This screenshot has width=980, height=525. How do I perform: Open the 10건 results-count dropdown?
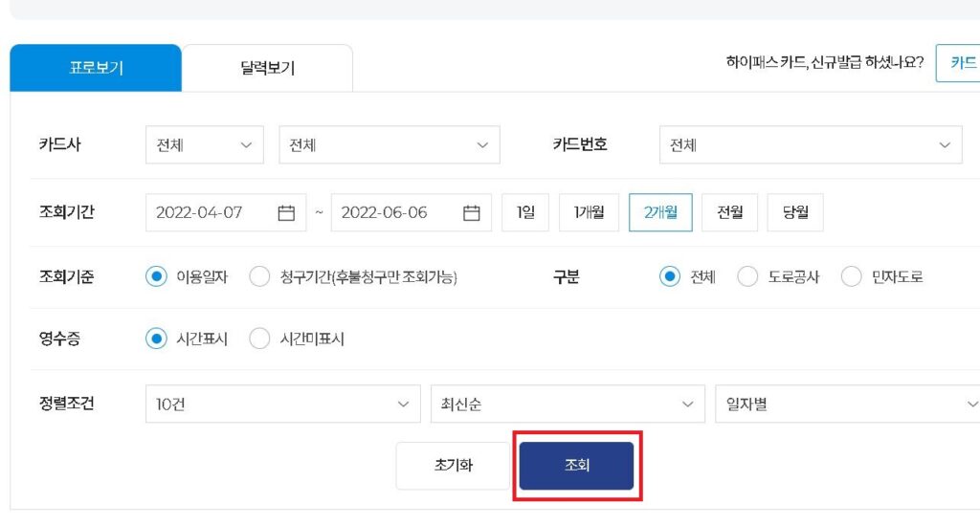point(283,404)
